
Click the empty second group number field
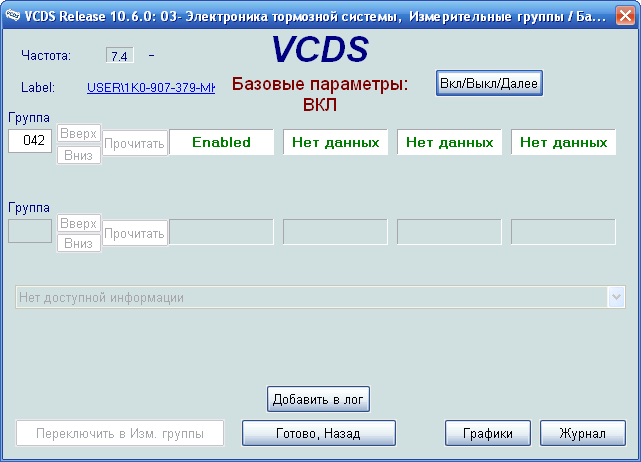[x=30, y=231]
